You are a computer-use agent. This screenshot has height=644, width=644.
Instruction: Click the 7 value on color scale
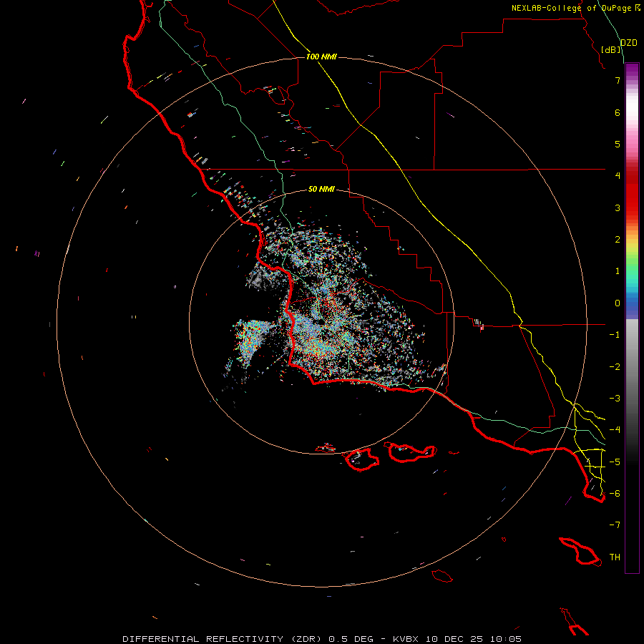618,80
